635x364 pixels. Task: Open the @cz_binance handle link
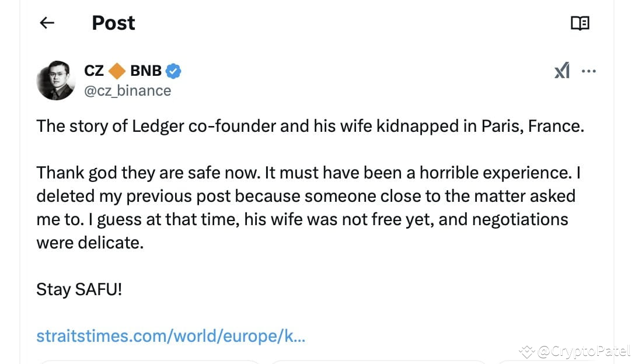point(128,90)
